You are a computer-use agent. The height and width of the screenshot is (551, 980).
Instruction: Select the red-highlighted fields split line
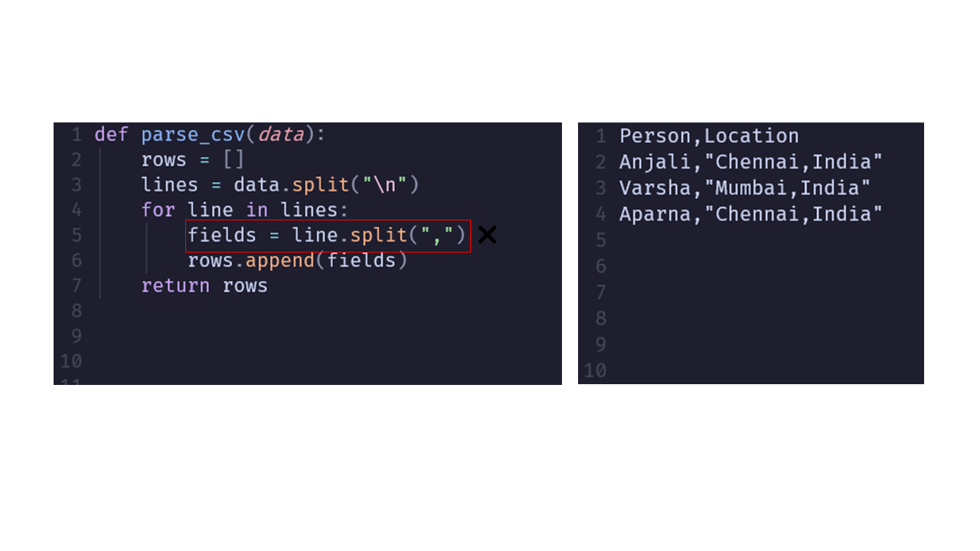tap(328, 236)
